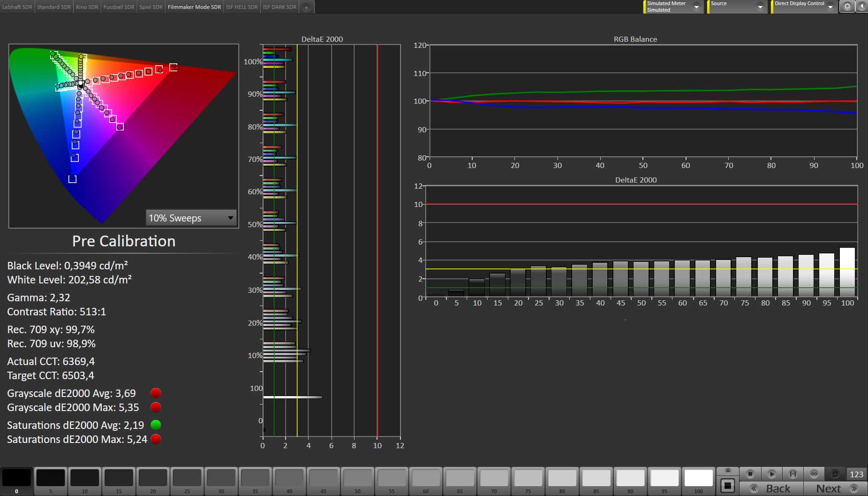
Task: Click the dark refresh icon
Action: pos(835,474)
